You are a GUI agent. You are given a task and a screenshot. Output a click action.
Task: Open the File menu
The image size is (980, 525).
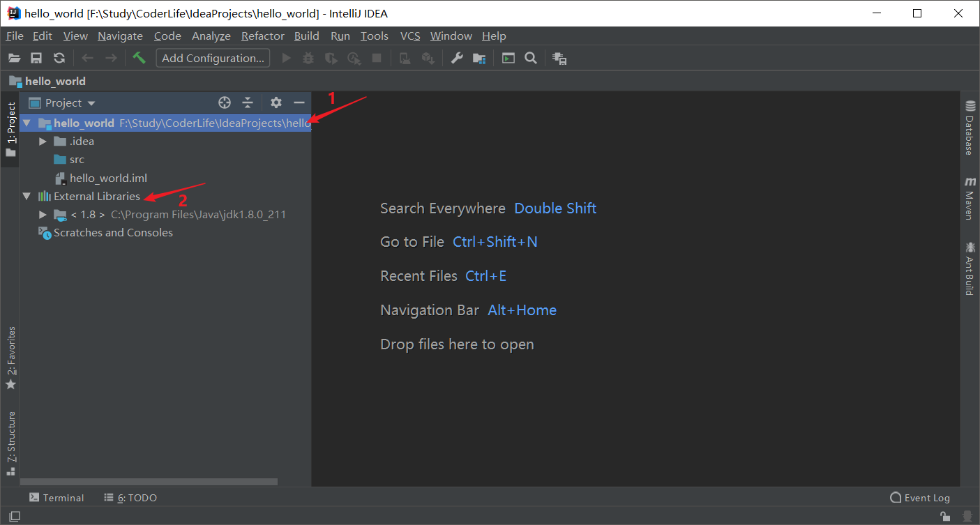[x=15, y=36]
